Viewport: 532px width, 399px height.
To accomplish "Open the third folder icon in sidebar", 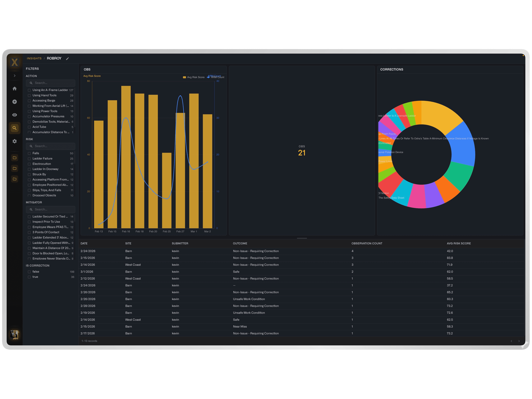I will [x=15, y=179].
